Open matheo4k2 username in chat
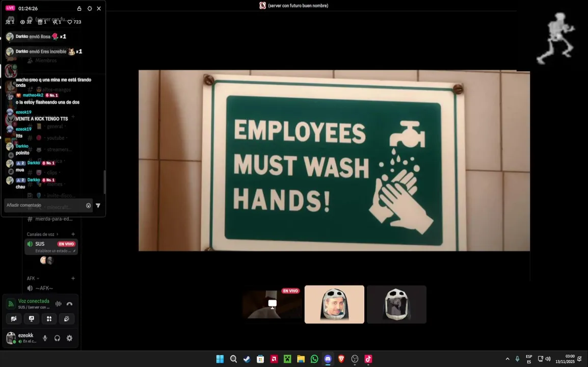Viewport: 588px width, 367px height. point(33,95)
